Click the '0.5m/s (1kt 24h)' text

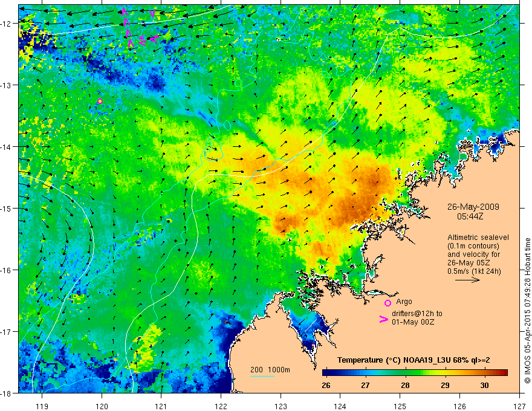click(475, 271)
